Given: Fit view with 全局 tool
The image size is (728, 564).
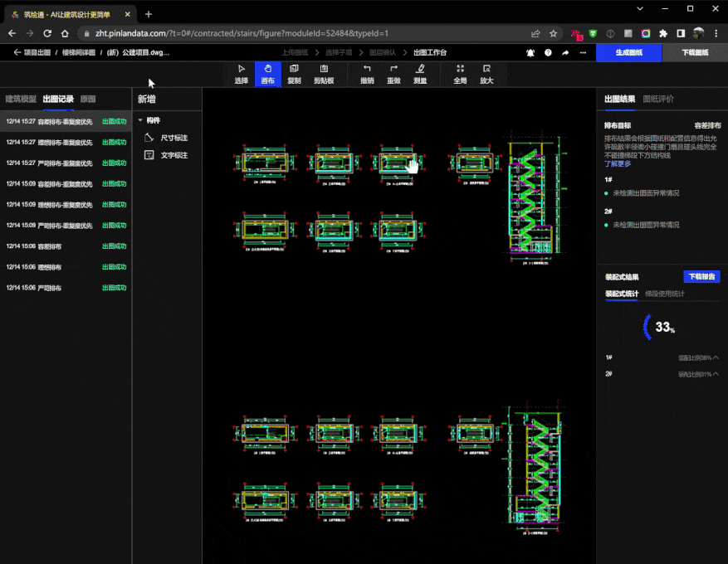Looking at the screenshot, I should point(460,74).
